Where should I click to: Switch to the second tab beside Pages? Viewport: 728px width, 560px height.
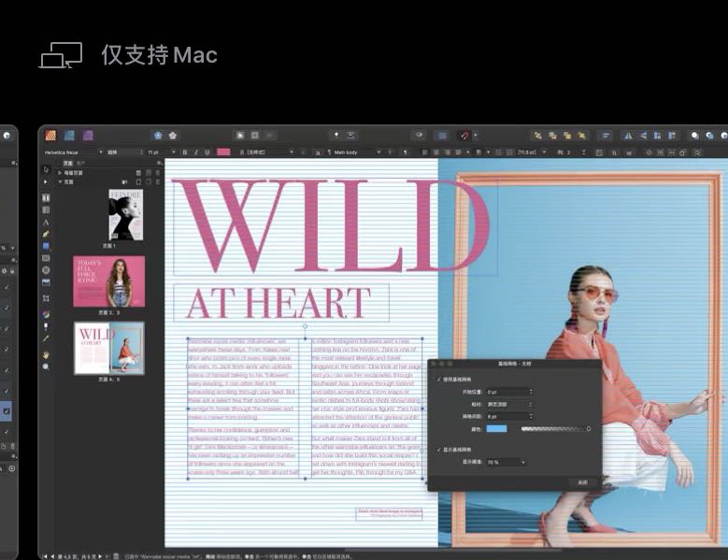(x=80, y=164)
